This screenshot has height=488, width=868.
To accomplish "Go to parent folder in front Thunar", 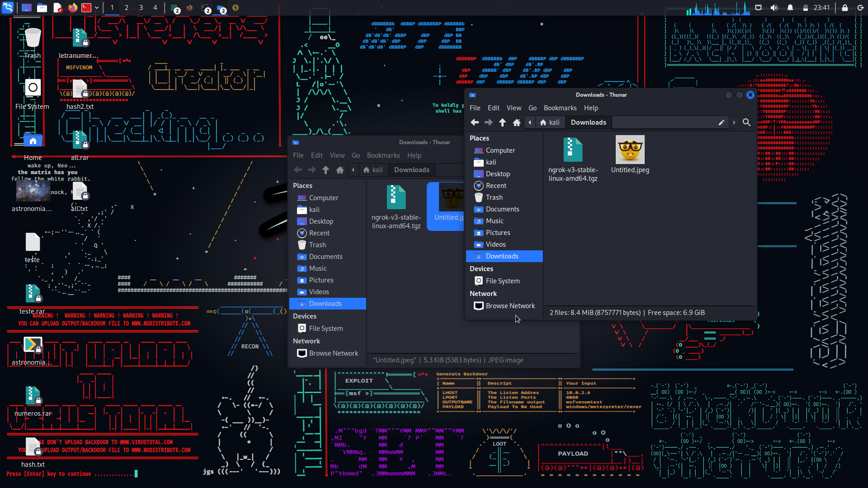I will 502,122.
